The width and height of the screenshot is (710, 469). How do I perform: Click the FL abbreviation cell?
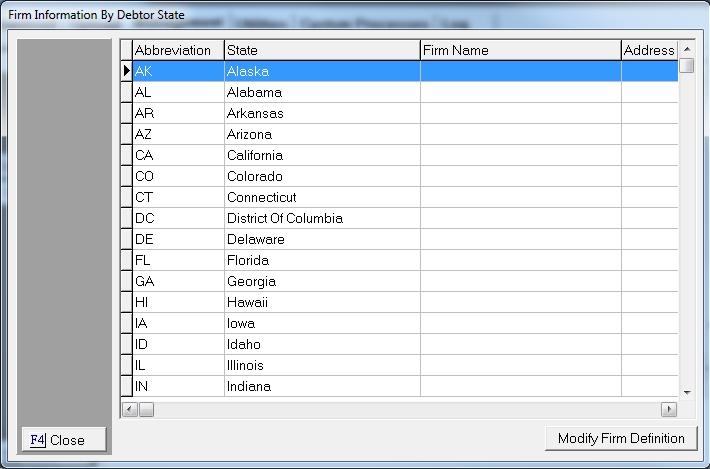(x=177, y=260)
